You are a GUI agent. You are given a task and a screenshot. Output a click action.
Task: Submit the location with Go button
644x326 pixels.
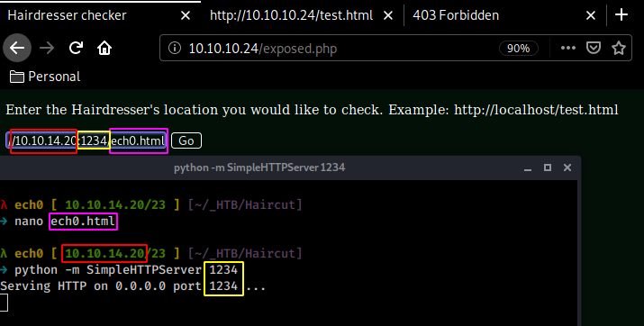point(186,140)
